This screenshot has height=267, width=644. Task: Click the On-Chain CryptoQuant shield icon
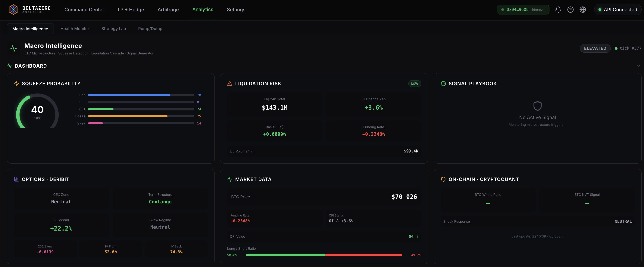(x=443, y=179)
